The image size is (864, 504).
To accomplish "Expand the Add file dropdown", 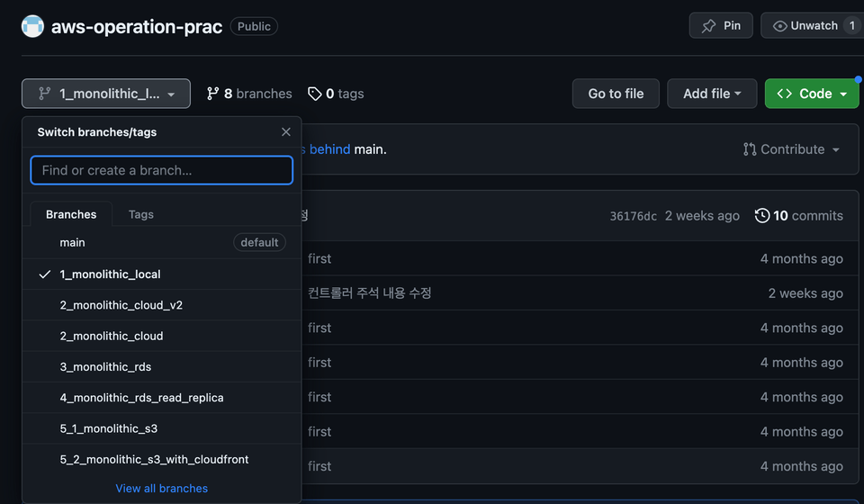I will click(x=712, y=94).
